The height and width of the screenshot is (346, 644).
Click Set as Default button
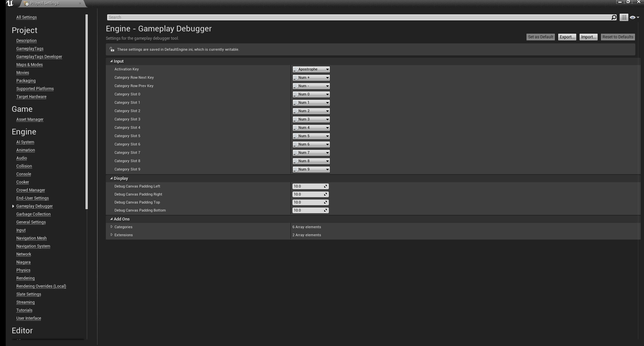click(x=541, y=37)
